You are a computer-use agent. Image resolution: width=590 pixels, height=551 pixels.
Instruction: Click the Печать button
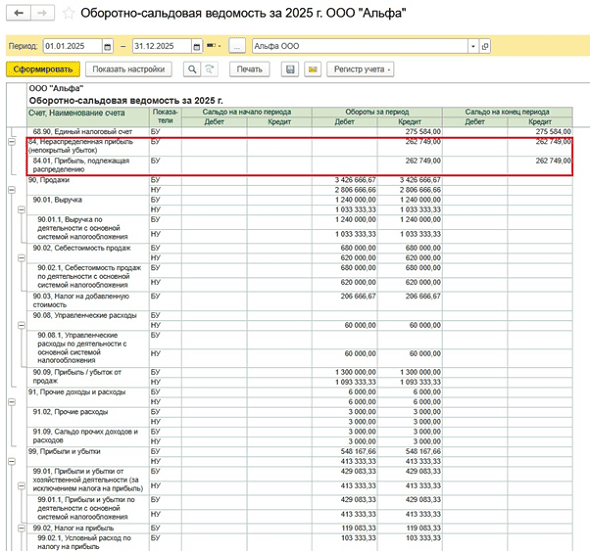tap(249, 69)
